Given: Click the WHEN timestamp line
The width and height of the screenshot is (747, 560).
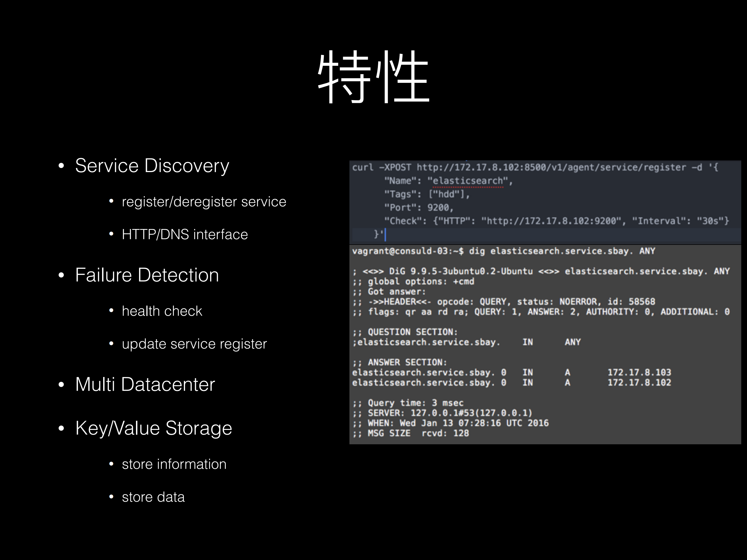Looking at the screenshot, I should pyautogui.click(x=450, y=423).
